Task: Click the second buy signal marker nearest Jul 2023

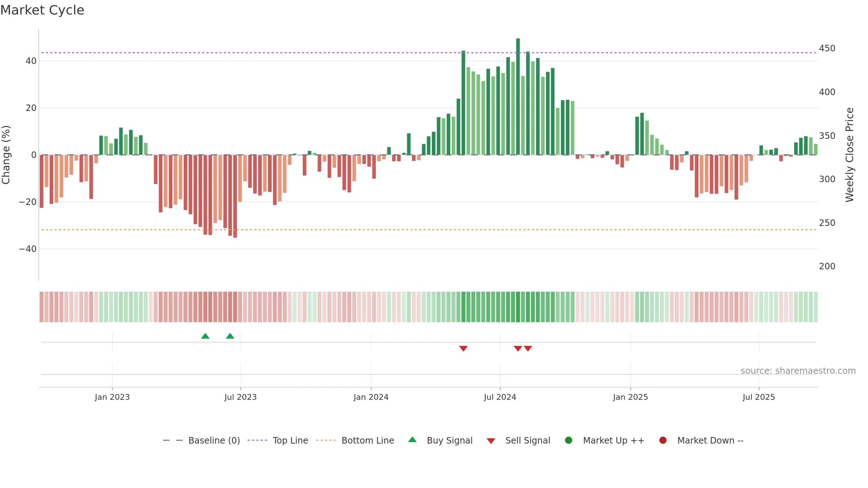Action: (230, 336)
